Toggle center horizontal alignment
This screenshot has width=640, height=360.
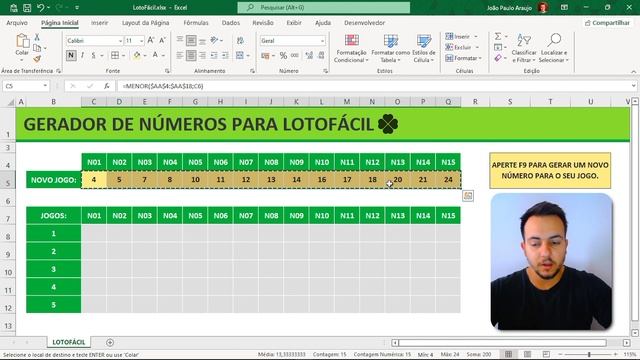[191, 55]
